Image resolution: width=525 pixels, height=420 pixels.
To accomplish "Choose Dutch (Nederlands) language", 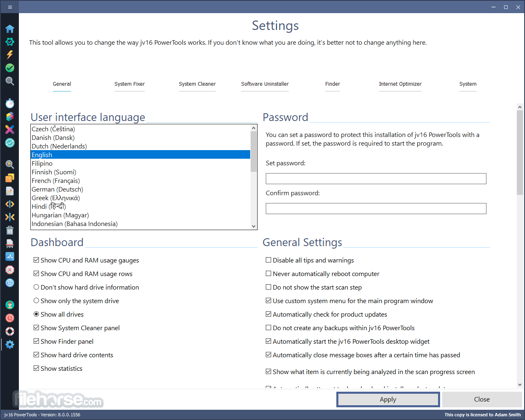I will [x=141, y=146].
